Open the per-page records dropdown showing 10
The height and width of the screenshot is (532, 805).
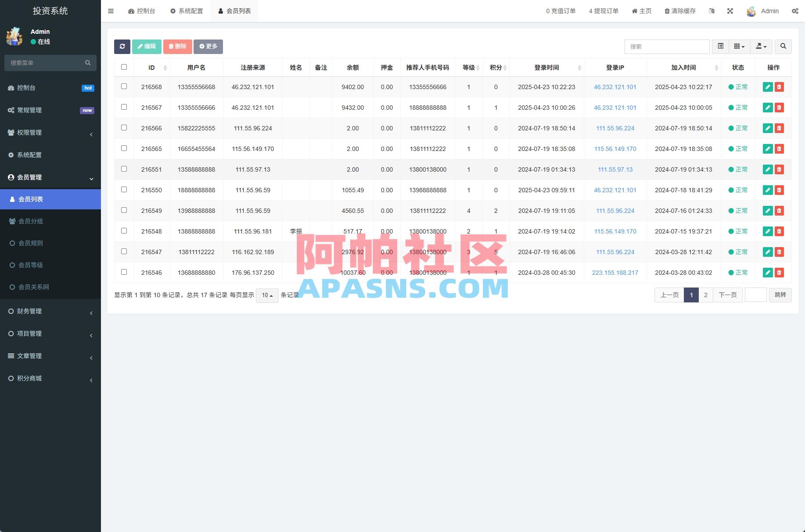[266, 295]
